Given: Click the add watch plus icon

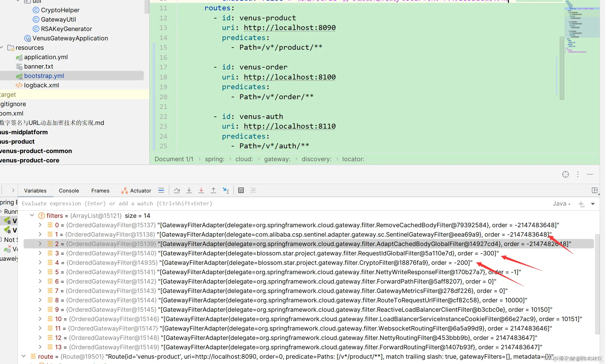Looking at the screenshot, I should pyautogui.click(x=581, y=204).
